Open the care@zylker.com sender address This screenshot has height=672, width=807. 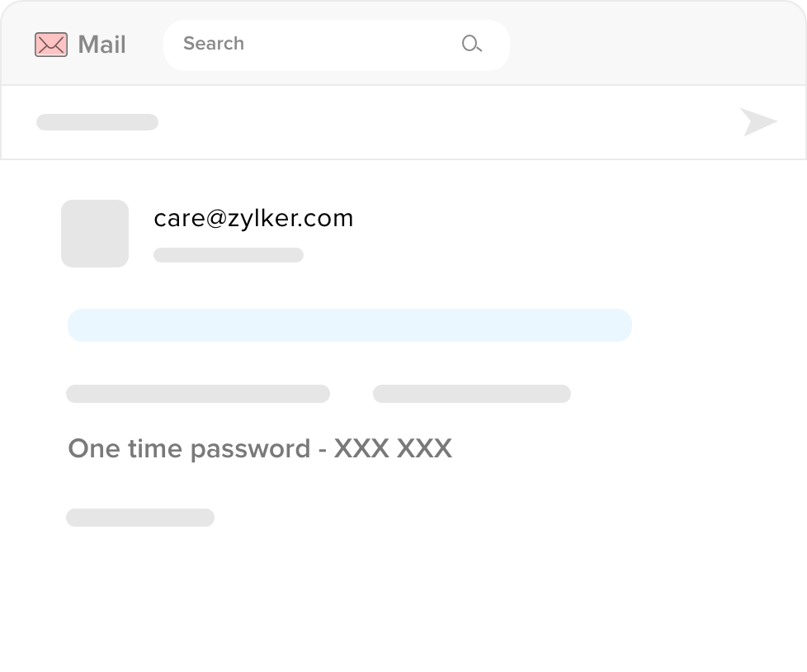(253, 218)
